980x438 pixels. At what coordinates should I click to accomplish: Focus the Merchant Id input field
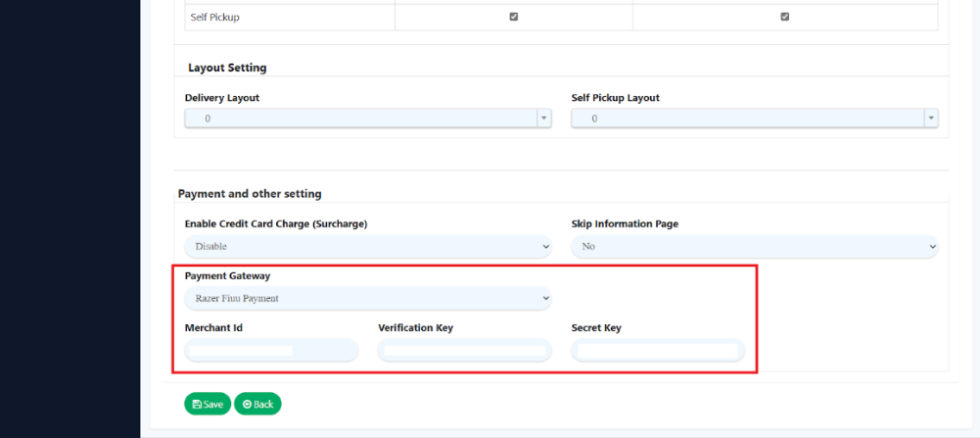tap(271, 350)
